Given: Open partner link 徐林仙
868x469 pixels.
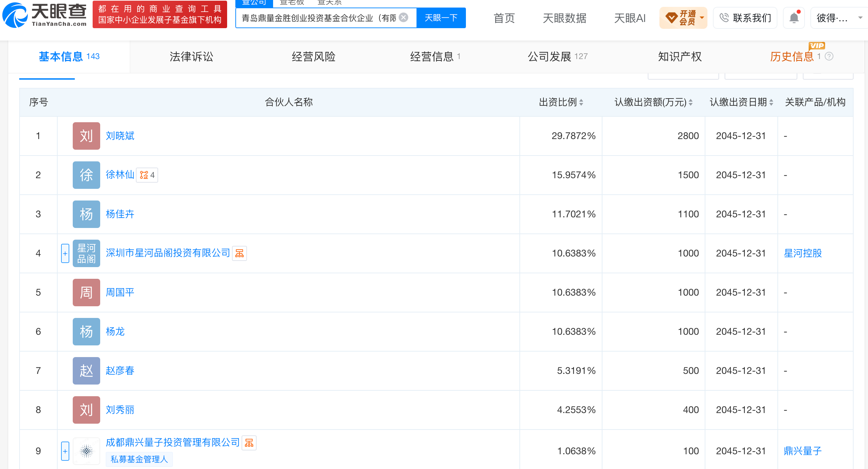Looking at the screenshot, I should pos(120,175).
